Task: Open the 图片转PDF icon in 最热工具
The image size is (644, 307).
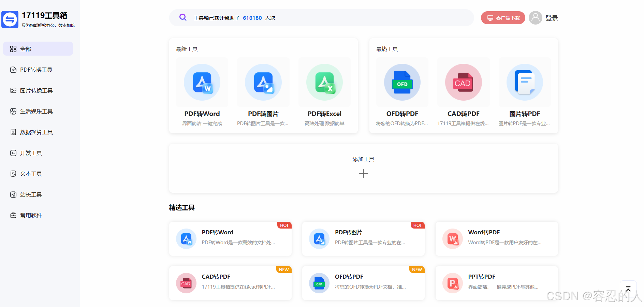Action: tap(525, 82)
